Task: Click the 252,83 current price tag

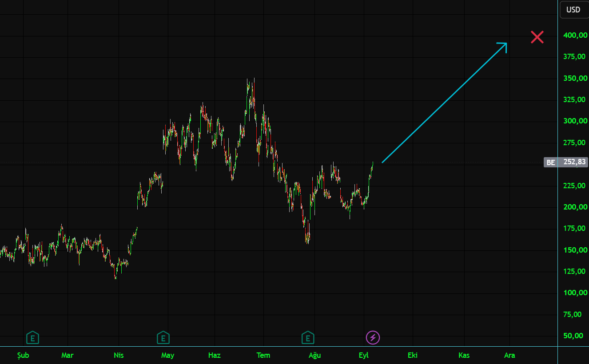Action: [575, 162]
